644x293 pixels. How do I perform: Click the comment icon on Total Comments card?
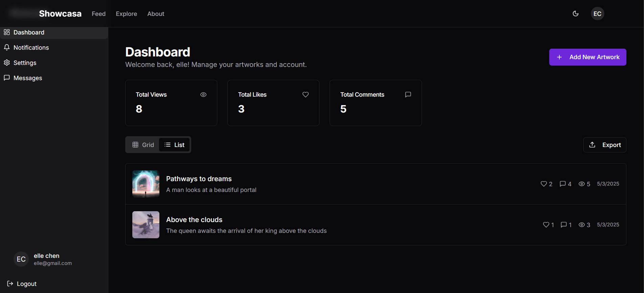click(x=408, y=95)
